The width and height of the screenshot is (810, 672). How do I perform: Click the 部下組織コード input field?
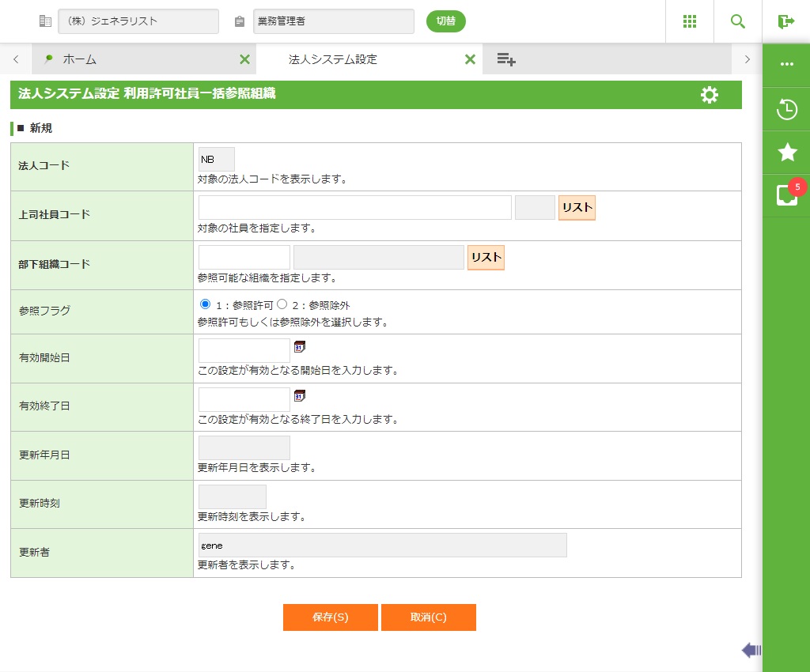click(x=244, y=258)
